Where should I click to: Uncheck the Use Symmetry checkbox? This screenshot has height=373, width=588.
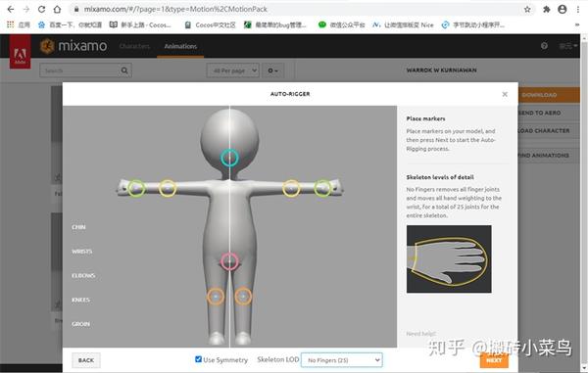pos(198,359)
